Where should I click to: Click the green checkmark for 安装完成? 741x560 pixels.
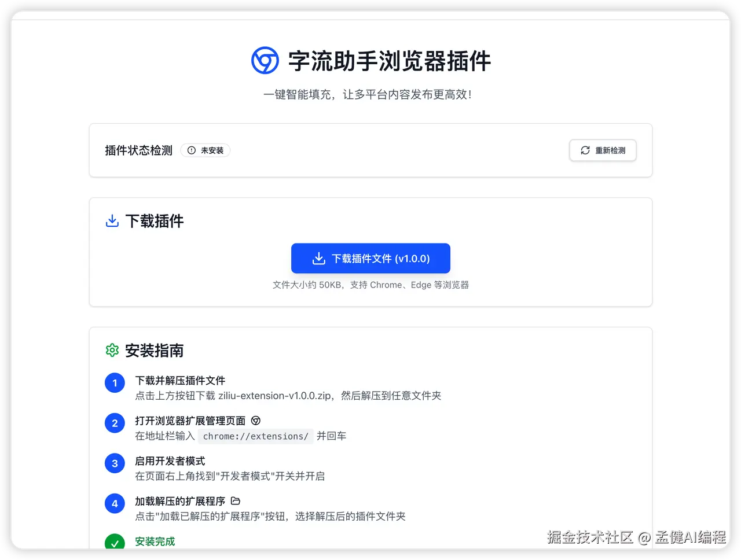(115, 541)
